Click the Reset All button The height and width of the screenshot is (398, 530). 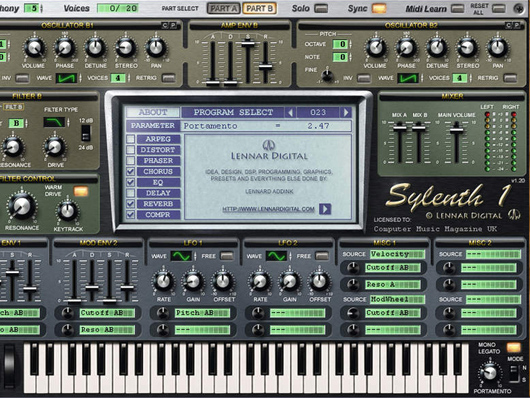499,8
